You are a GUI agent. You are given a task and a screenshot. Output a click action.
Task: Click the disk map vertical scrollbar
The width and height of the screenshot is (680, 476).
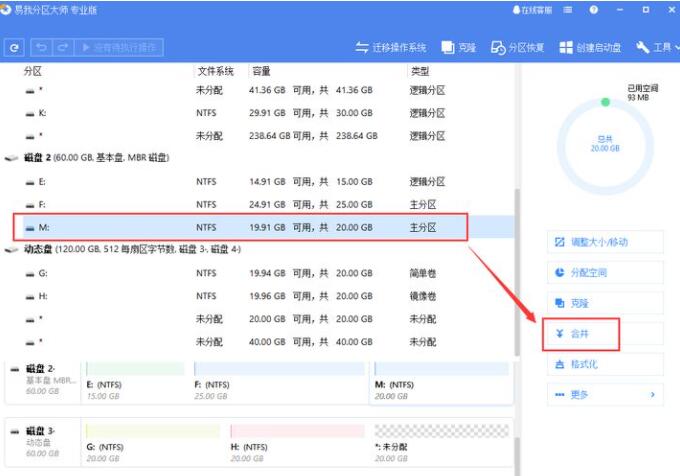tap(517, 456)
